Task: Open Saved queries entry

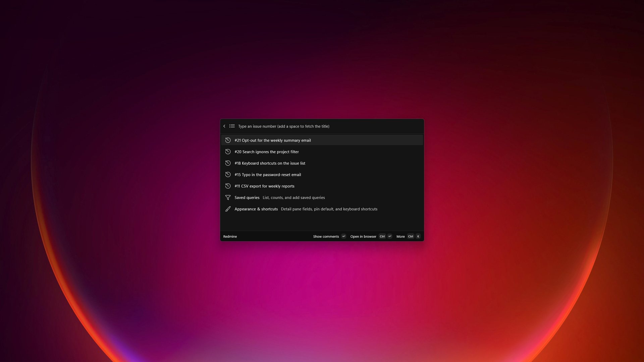Action: [322, 197]
